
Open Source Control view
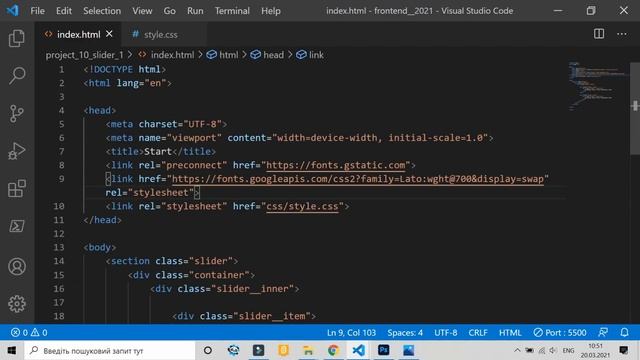[x=17, y=113]
